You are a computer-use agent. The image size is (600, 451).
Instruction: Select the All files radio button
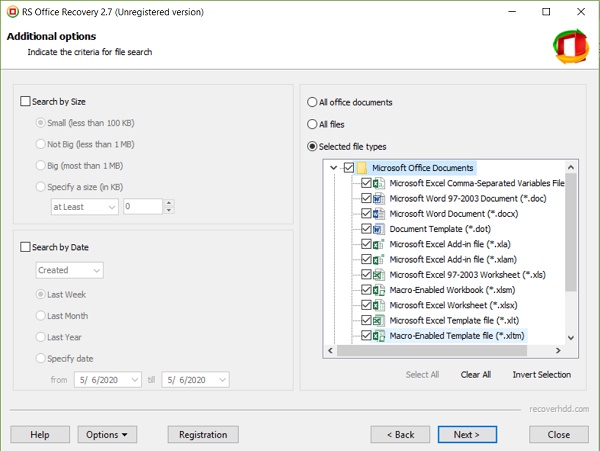pyautogui.click(x=312, y=124)
